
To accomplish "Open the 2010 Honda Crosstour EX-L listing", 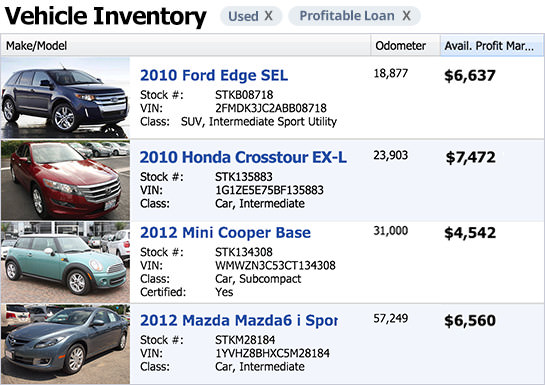I will pos(243,157).
